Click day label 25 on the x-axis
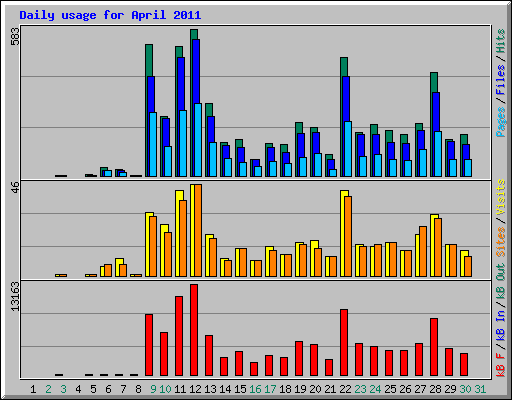Viewport: 512px width, 400px height. [x=390, y=389]
